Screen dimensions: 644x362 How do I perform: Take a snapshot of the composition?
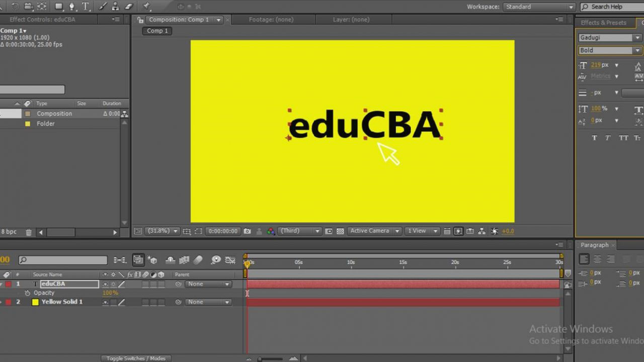[248, 231]
